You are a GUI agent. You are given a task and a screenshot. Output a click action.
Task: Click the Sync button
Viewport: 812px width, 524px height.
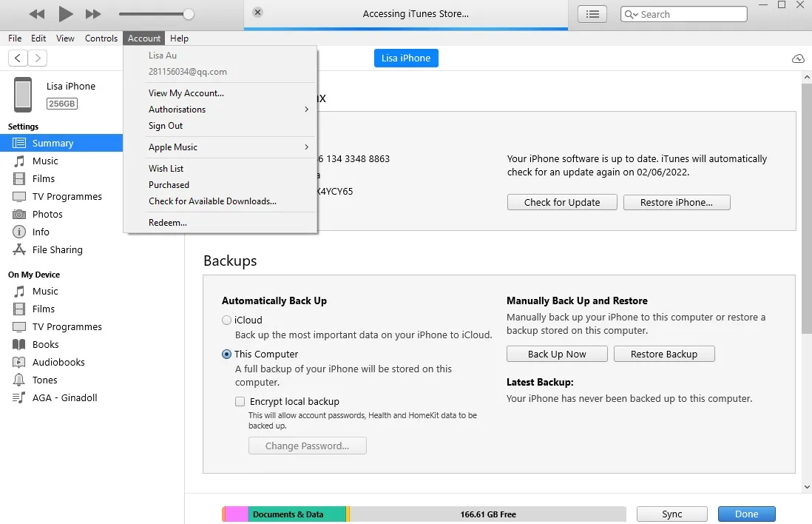[x=672, y=514]
